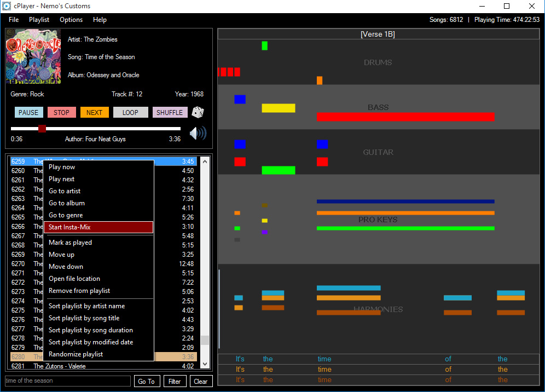Click the now-playing row 6280
This screenshot has height=392, width=545.
pyautogui.click(x=103, y=357)
